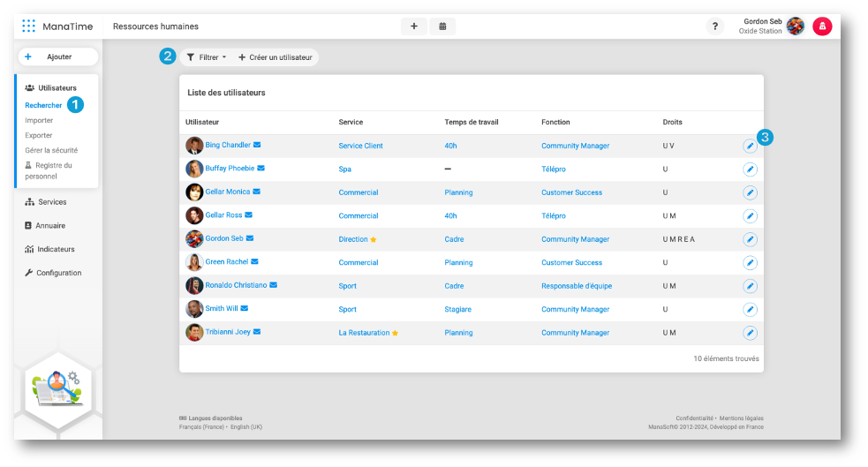Edit Buffay Phoebie with pencil icon
Screen dimensions: 868x467
coord(750,169)
